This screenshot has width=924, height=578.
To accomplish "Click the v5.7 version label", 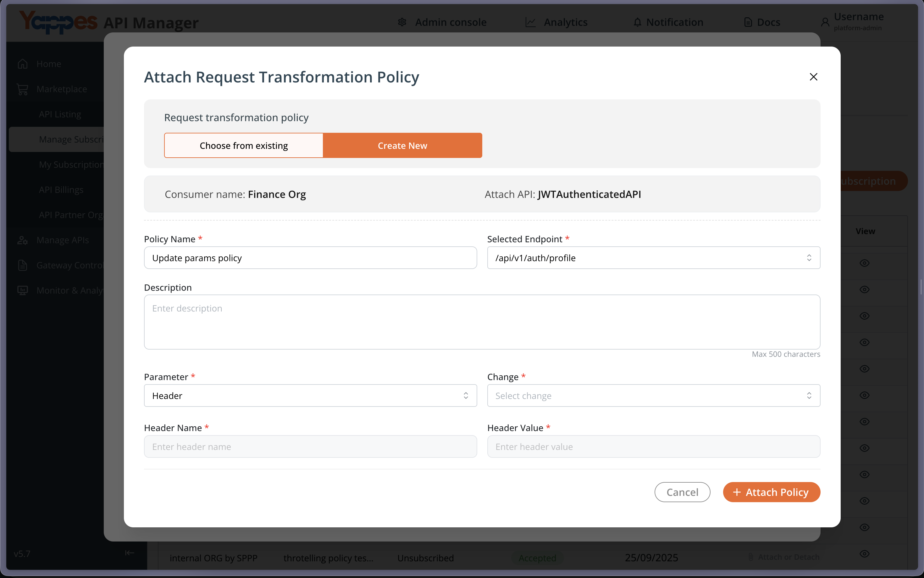I will pyautogui.click(x=22, y=553).
